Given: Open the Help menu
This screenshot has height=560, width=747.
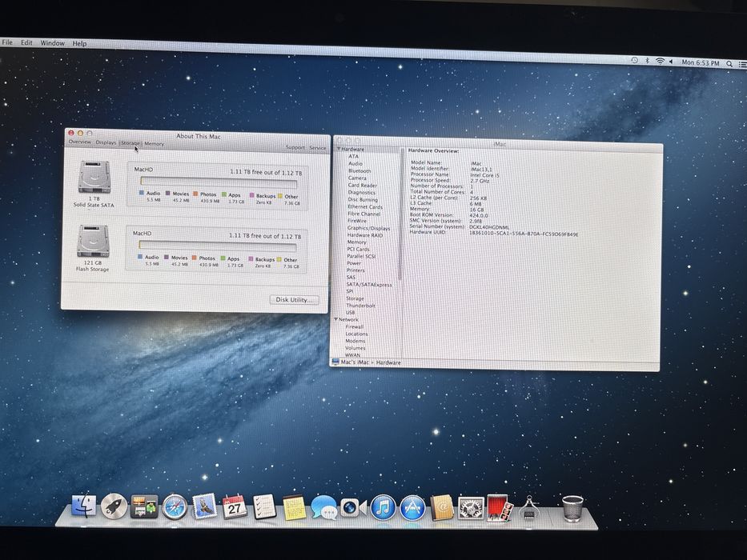Looking at the screenshot, I should (79, 43).
